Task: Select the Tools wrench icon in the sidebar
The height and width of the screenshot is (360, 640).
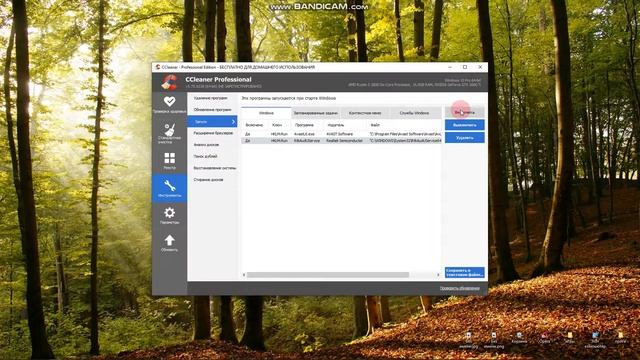Action: [x=169, y=188]
